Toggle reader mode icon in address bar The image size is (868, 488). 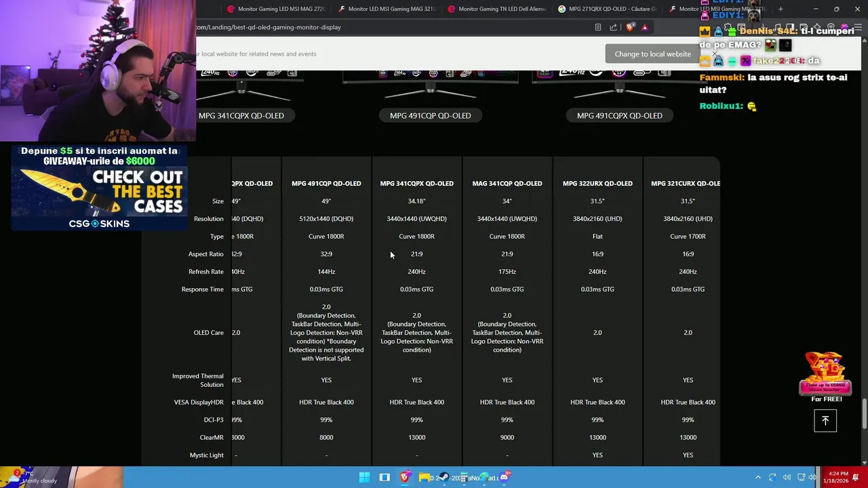click(x=597, y=27)
